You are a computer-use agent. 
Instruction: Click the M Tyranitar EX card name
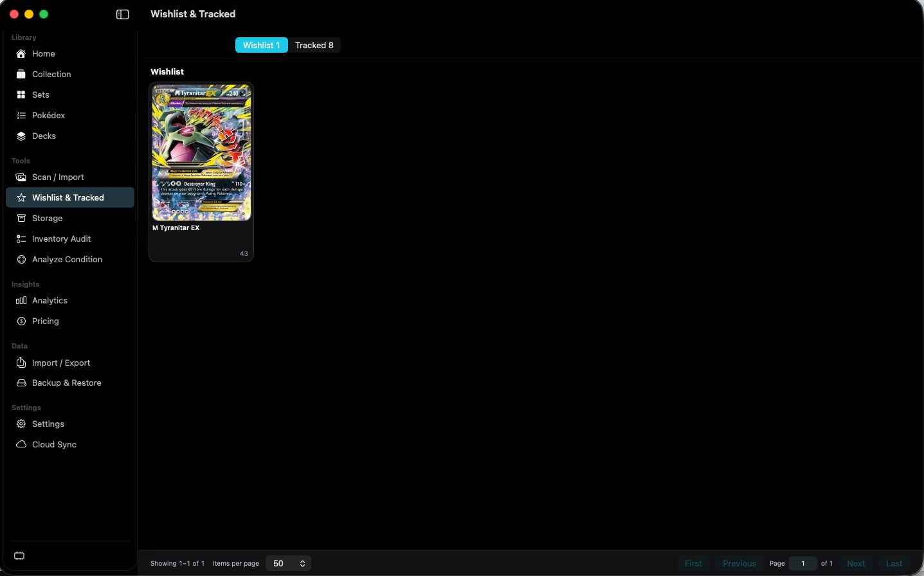pyautogui.click(x=176, y=228)
